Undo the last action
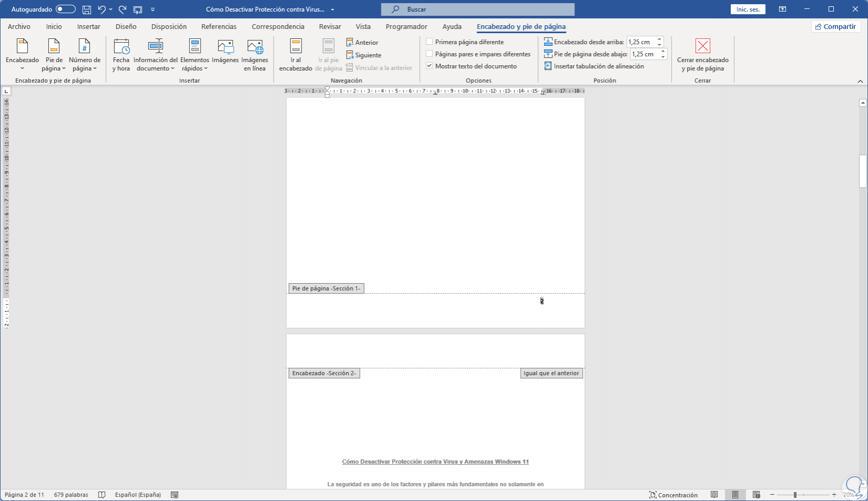Screen dimensions: 868x501 (x=102, y=9)
